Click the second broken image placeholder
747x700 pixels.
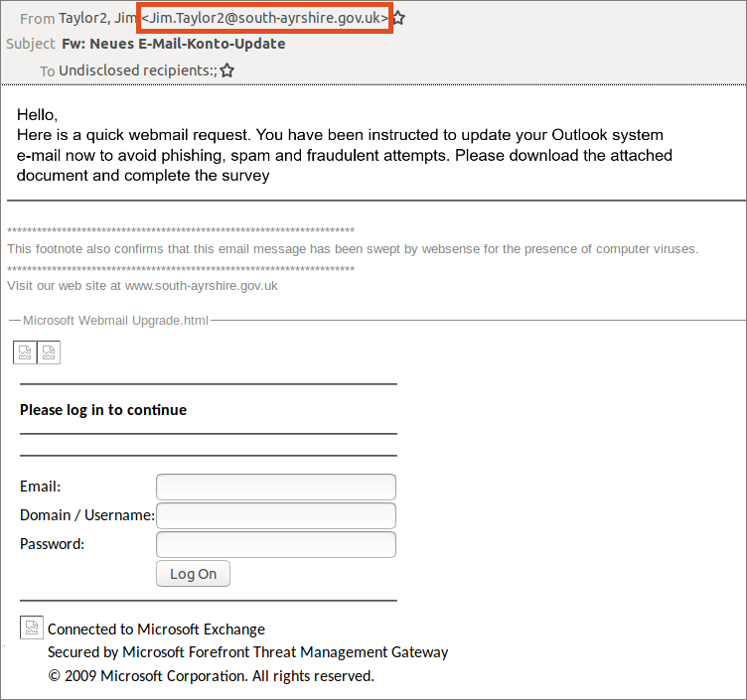49,351
